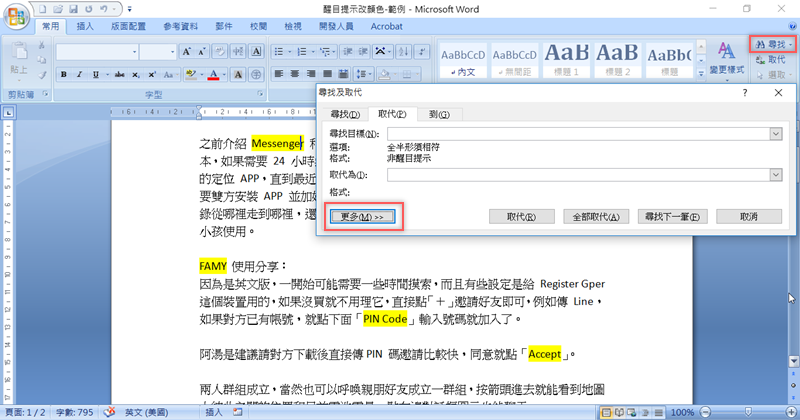This screenshot has width=800, height=420.
Task: Click in the 取代為 input field
Action: 579,175
